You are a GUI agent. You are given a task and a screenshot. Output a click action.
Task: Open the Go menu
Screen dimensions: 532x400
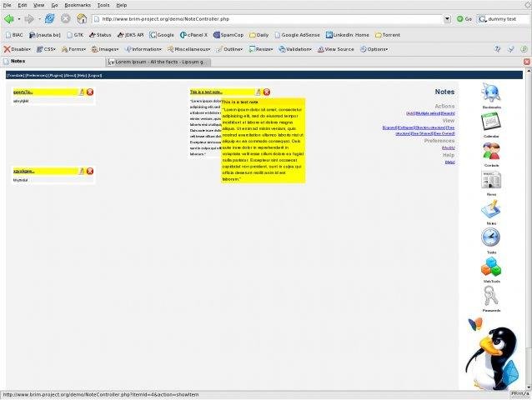(x=54, y=5)
